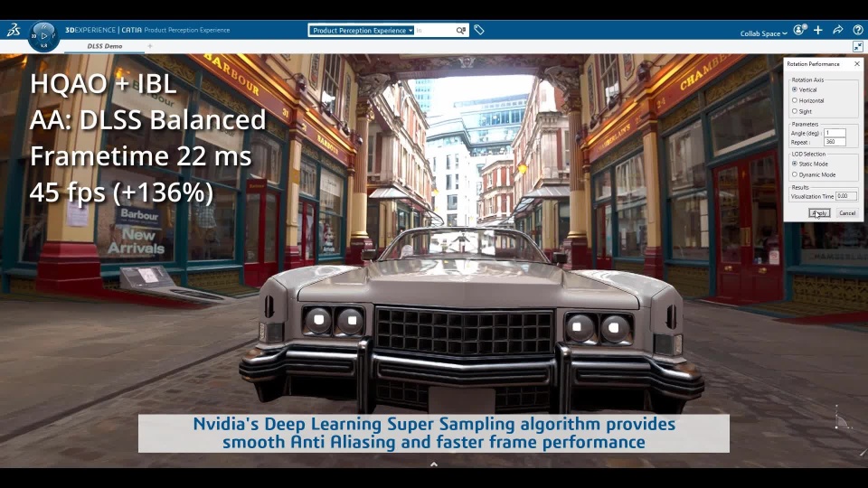The height and width of the screenshot is (488, 868).
Task: Click the axis triad icon near the bottom-right corner
Action: tap(842, 418)
